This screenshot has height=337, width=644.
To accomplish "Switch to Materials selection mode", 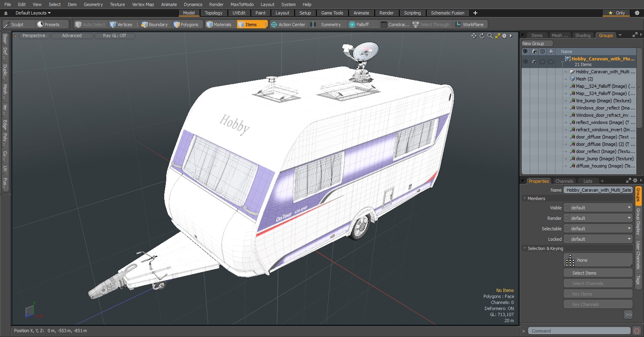I will pos(219,25).
